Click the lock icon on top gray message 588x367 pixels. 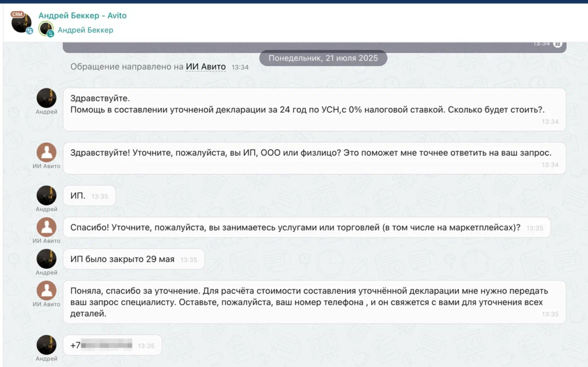[558, 44]
